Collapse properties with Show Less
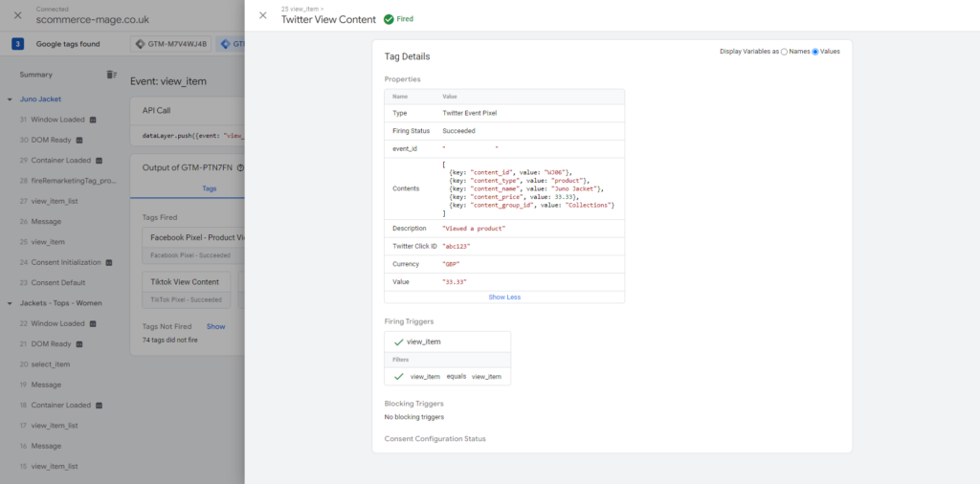Screen dimensions: 980x484 coord(504,297)
